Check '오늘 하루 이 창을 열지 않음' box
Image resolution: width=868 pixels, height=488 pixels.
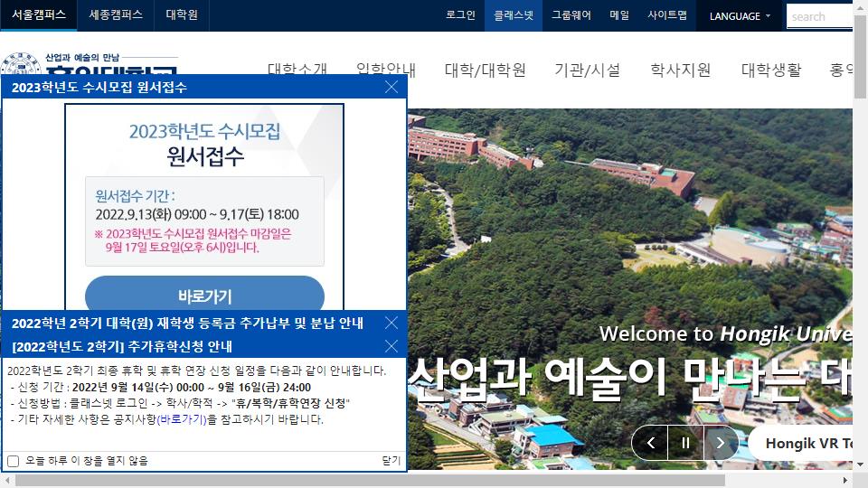click(14, 461)
